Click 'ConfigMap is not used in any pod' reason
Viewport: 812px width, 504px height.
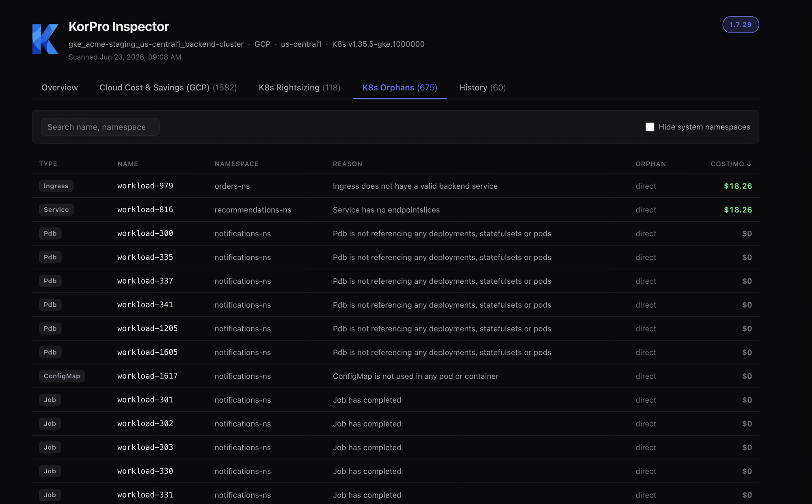[416, 376]
